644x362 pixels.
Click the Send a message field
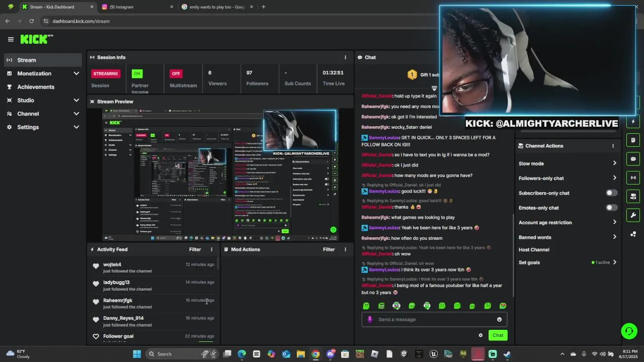click(434, 319)
